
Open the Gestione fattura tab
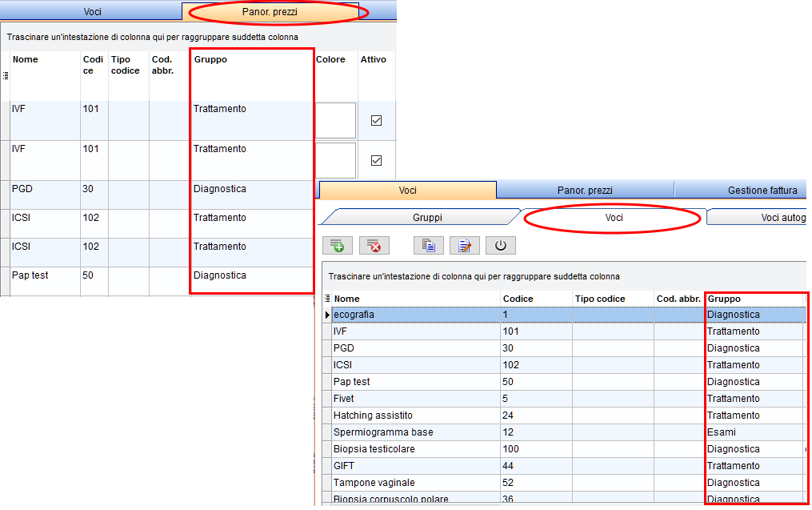coord(762,191)
